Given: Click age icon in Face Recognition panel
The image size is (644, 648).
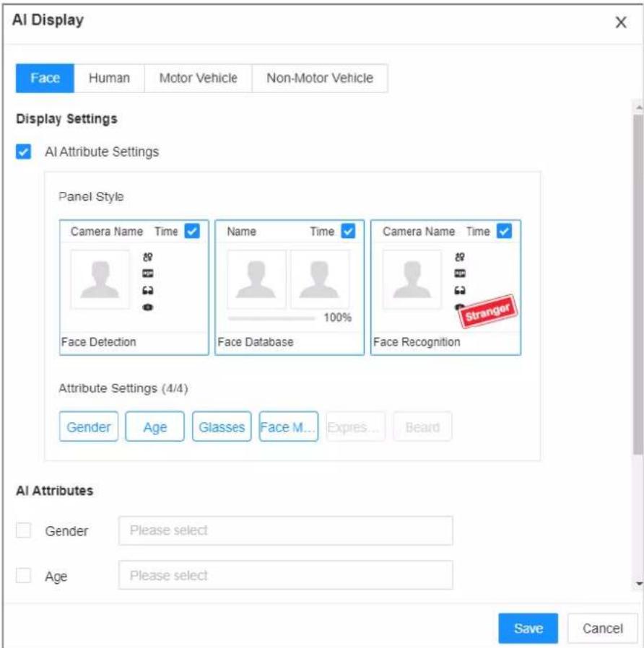Looking at the screenshot, I should coord(460,273).
